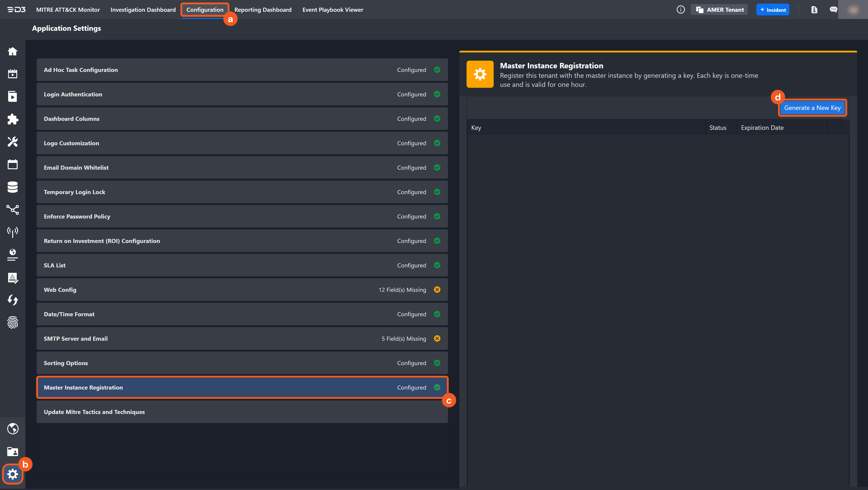Click the home icon in sidebar
This screenshot has width=868, height=490.
(x=12, y=51)
